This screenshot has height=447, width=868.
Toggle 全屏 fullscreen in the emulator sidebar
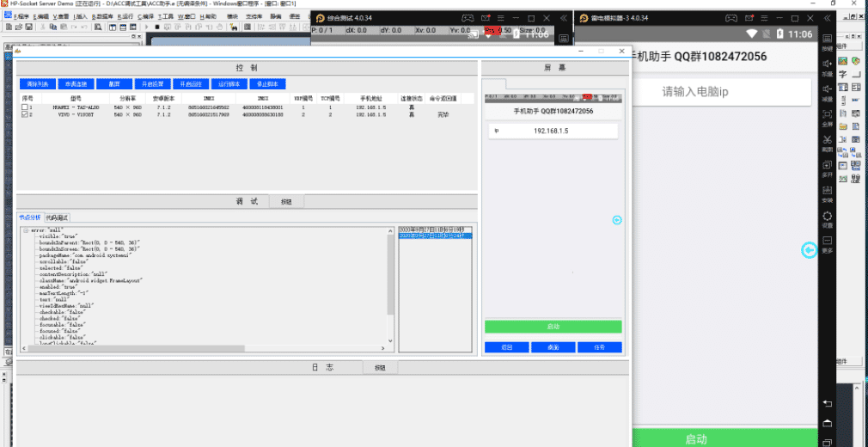coord(827,118)
